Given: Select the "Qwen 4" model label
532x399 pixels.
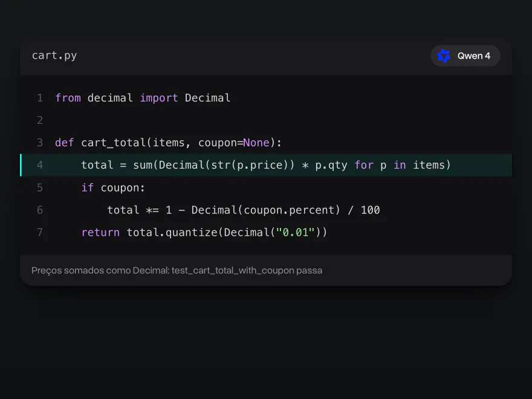Looking at the screenshot, I should 473,56.
